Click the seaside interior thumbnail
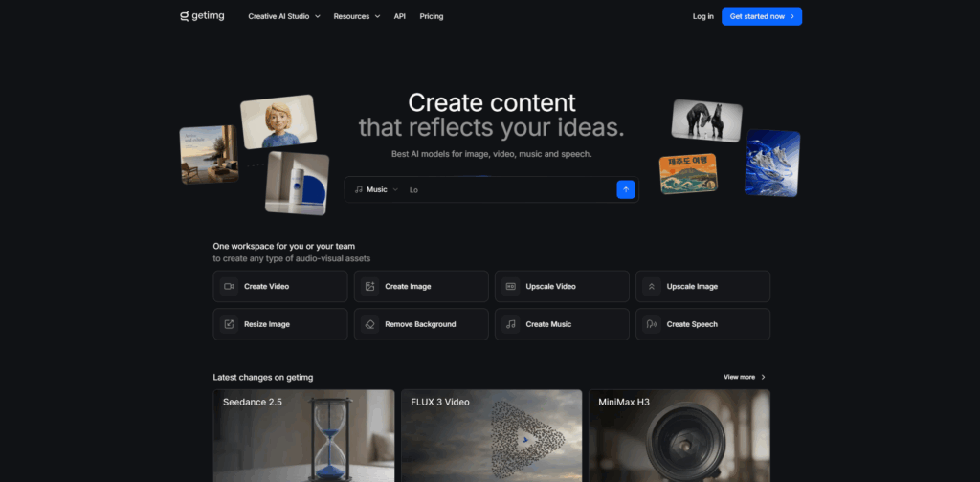The width and height of the screenshot is (980, 482). tap(209, 155)
